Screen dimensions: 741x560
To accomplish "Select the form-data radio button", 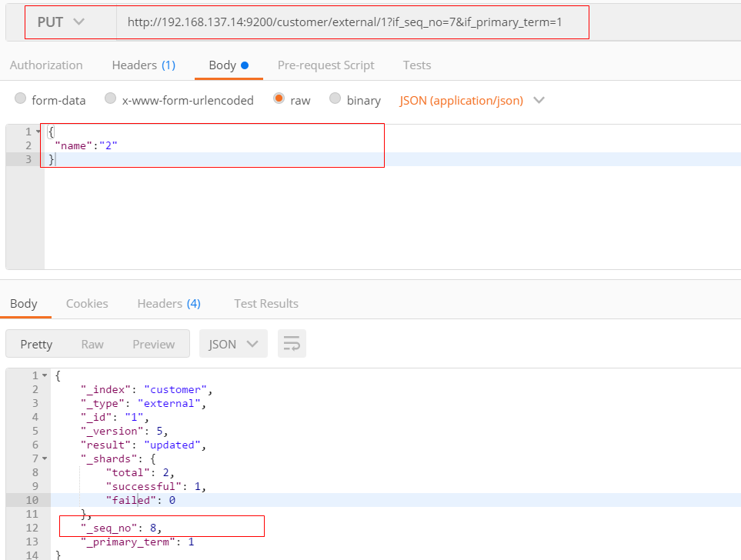I will 21,99.
